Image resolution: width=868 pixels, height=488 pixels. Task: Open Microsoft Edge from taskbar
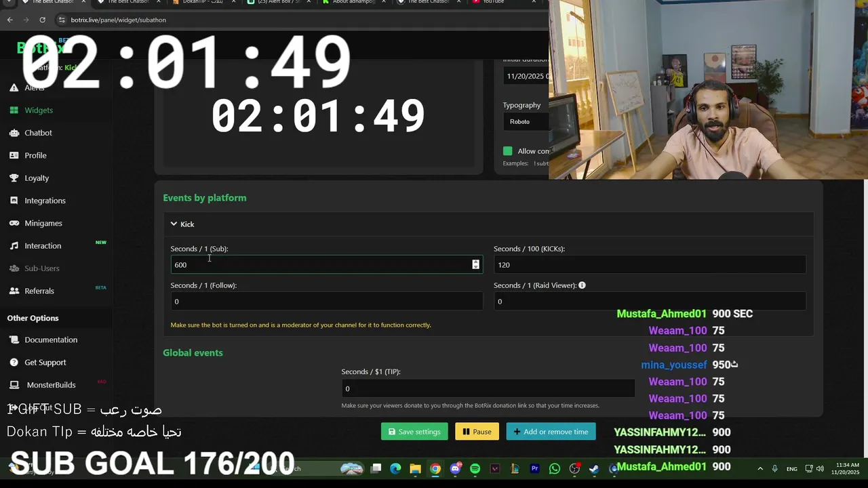click(395, 468)
